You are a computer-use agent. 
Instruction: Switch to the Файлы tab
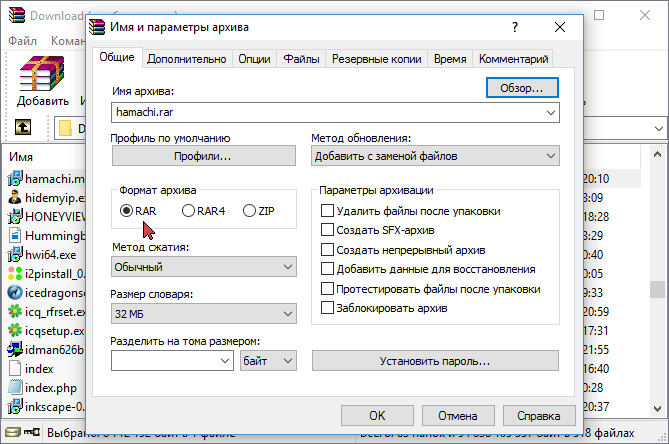[x=301, y=59]
